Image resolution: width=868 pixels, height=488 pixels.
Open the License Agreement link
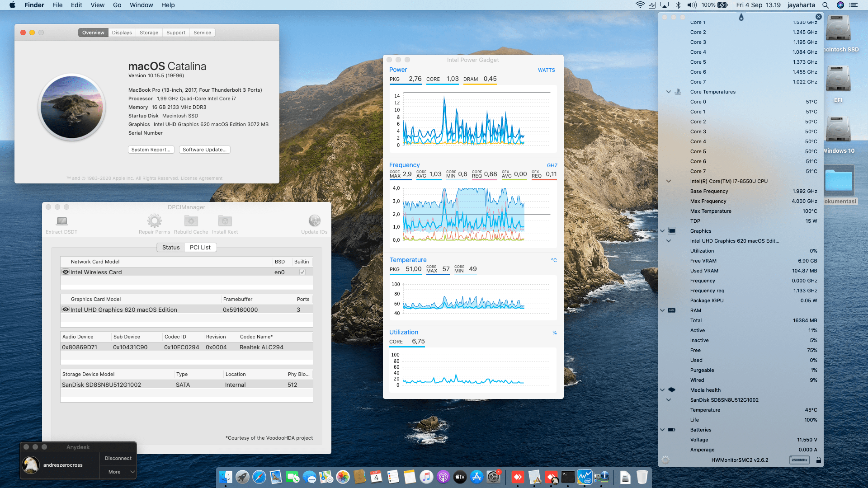[x=202, y=178]
